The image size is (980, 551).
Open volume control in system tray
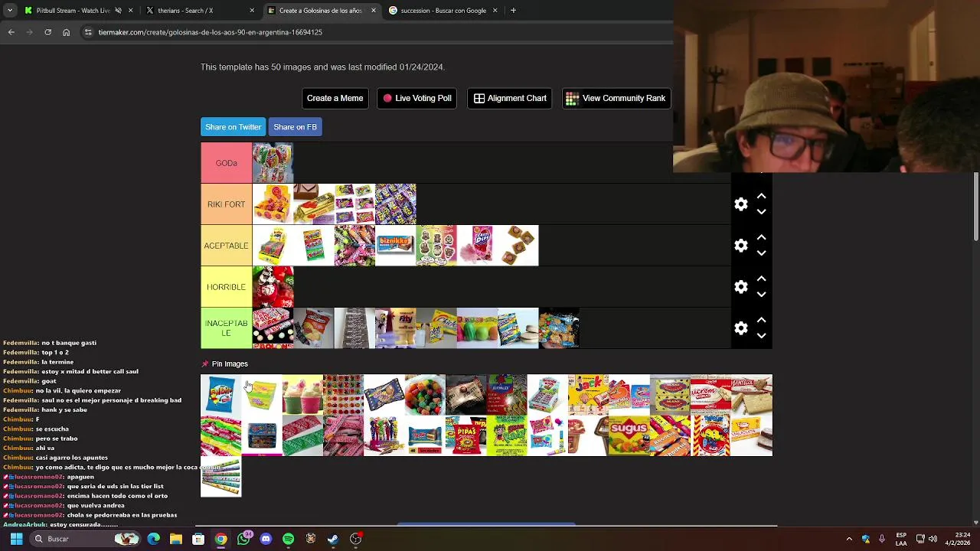click(x=933, y=539)
